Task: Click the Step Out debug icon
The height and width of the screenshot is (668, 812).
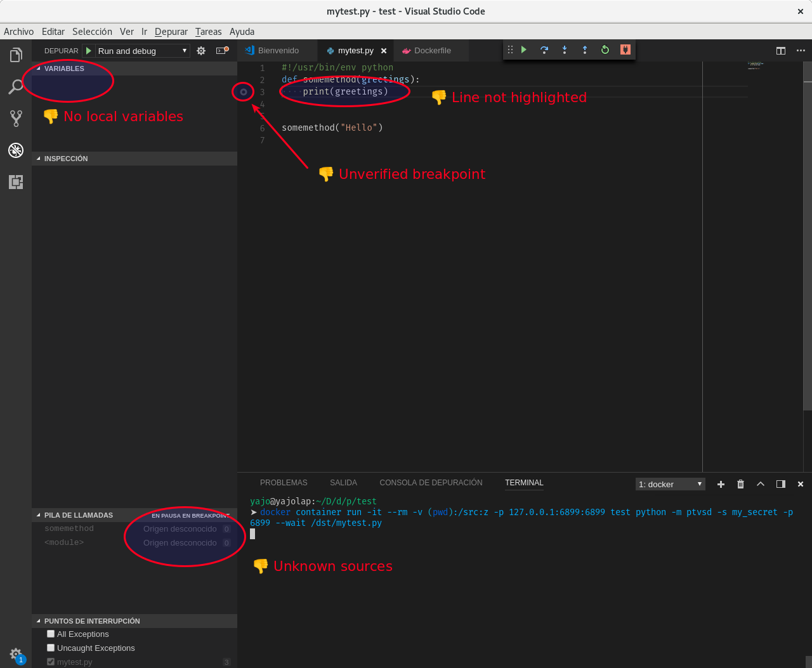Action: point(584,49)
